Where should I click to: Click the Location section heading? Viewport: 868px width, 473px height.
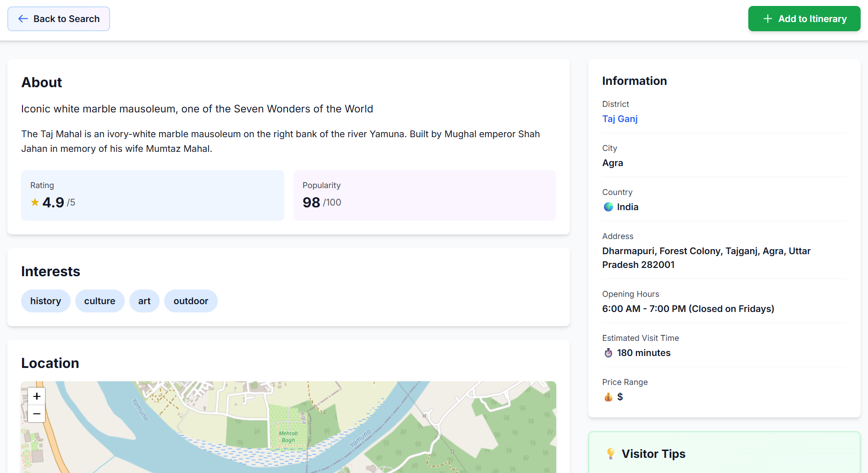click(50, 363)
